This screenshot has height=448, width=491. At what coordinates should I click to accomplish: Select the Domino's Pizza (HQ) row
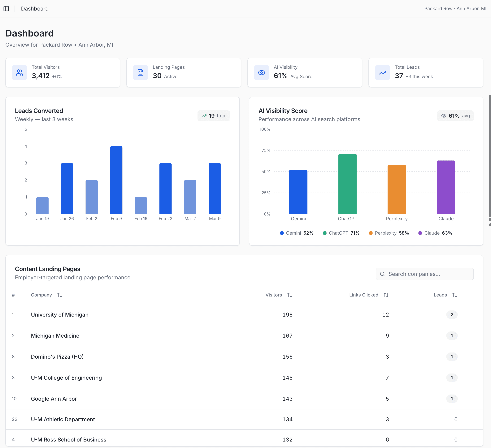pos(244,357)
